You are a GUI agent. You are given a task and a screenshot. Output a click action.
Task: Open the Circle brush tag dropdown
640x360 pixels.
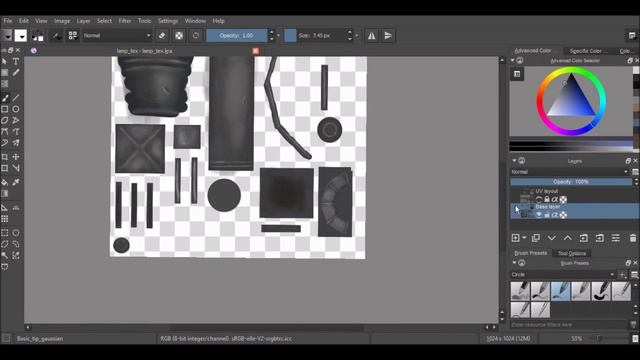pyautogui.click(x=562, y=274)
